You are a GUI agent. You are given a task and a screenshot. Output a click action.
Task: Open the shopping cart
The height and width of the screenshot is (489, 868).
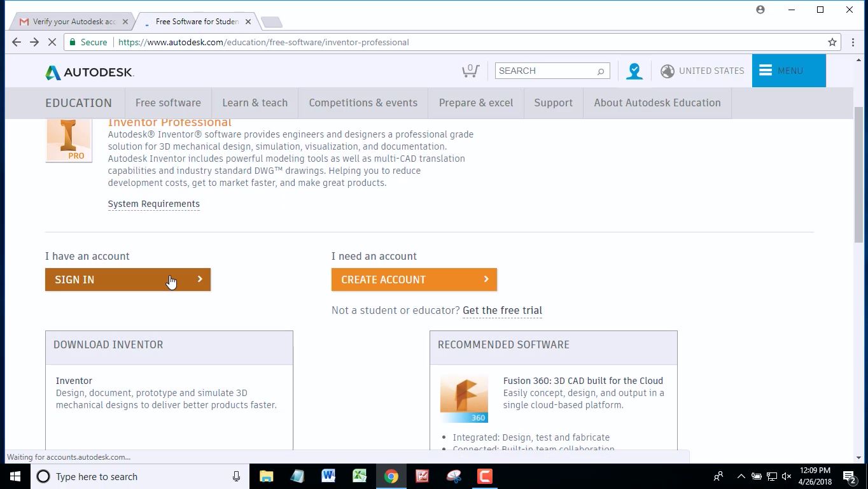coord(470,71)
